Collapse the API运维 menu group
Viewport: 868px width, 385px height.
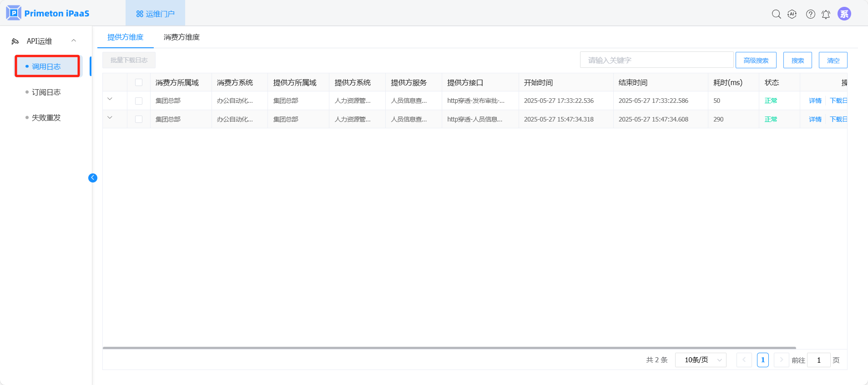(74, 41)
